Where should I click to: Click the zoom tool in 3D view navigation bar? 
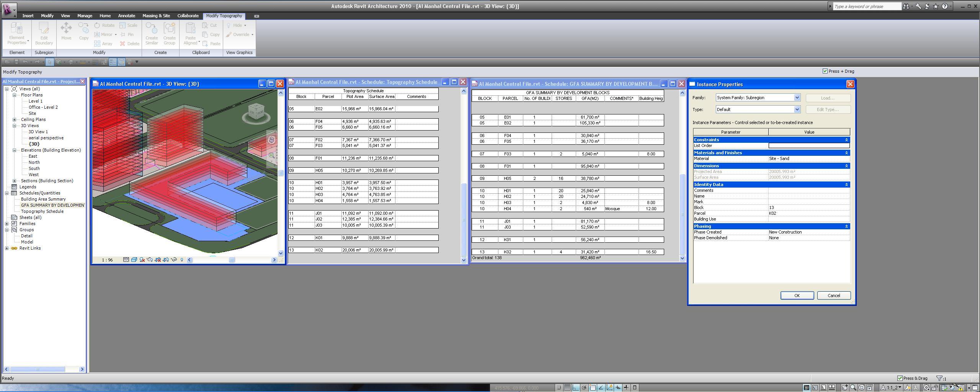click(x=272, y=155)
